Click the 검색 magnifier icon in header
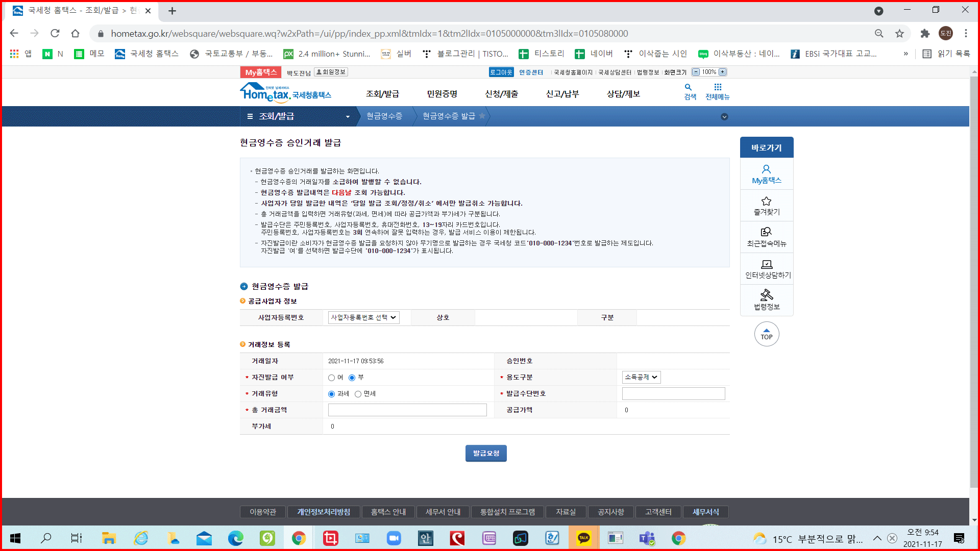The image size is (980, 551). (688, 88)
